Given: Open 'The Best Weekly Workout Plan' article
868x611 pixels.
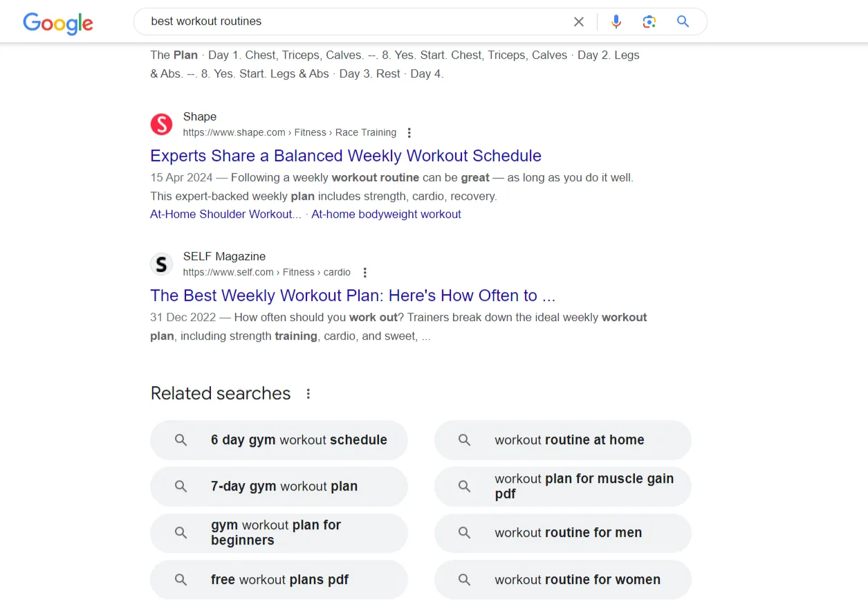Looking at the screenshot, I should coord(353,295).
